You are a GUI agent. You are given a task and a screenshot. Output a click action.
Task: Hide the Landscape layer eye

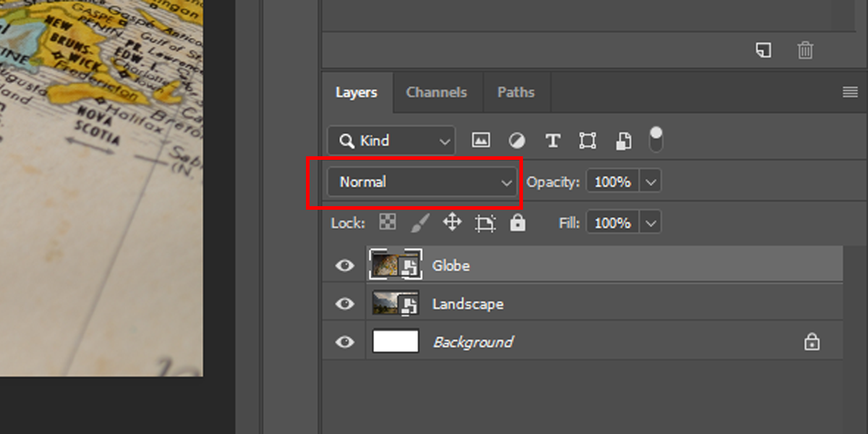[345, 304]
